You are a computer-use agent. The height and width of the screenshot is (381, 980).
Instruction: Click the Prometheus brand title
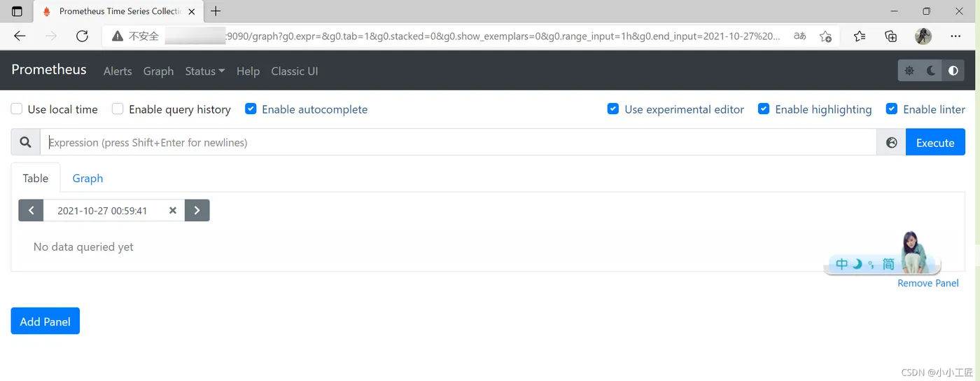[49, 69]
